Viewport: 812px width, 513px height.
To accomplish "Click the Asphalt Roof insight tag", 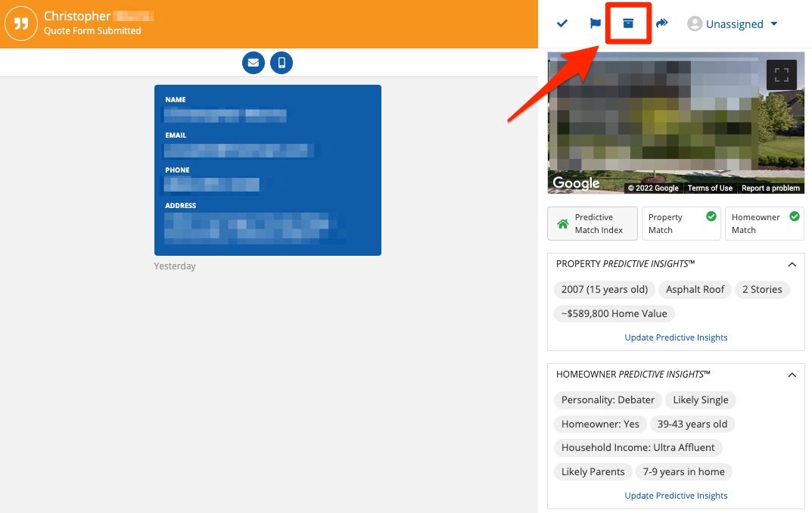I will 695,290.
